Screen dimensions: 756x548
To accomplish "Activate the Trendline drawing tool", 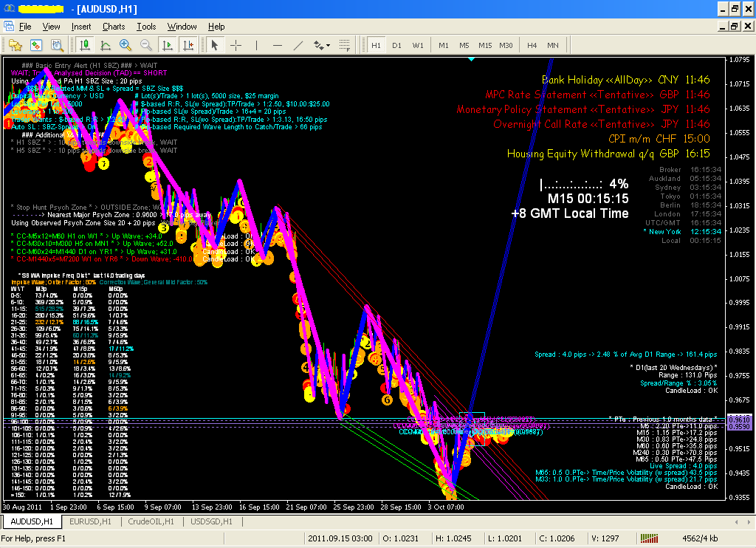I will pos(298,45).
